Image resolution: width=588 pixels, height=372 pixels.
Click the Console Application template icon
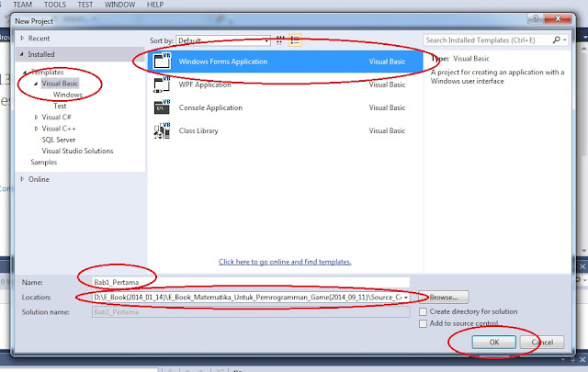(162, 107)
